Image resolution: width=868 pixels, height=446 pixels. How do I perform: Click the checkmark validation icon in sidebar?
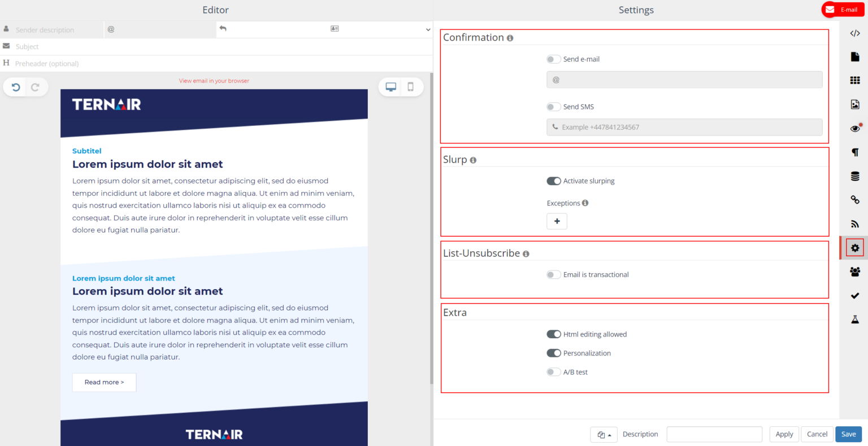855,296
